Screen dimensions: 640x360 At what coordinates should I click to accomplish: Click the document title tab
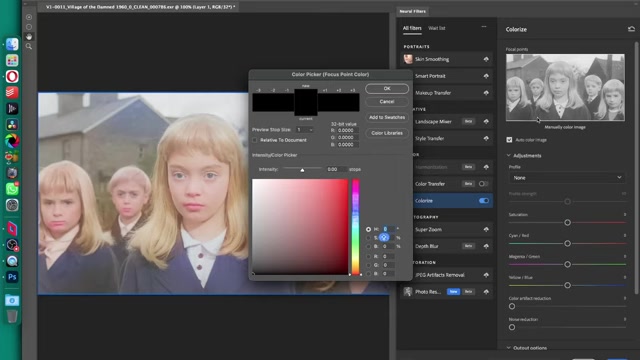(x=140, y=7)
